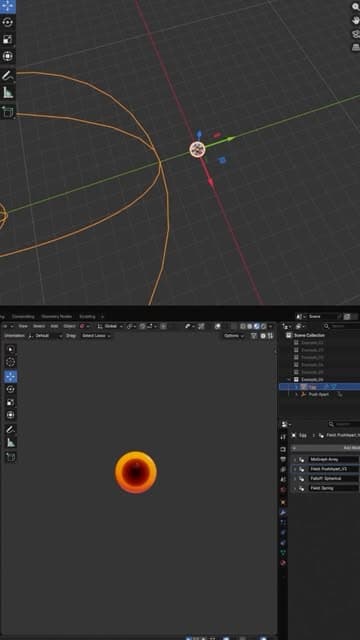Image resolution: width=360 pixels, height=640 pixels.
Task: Add a new workspace with the plus tab
Action: [x=102, y=316]
